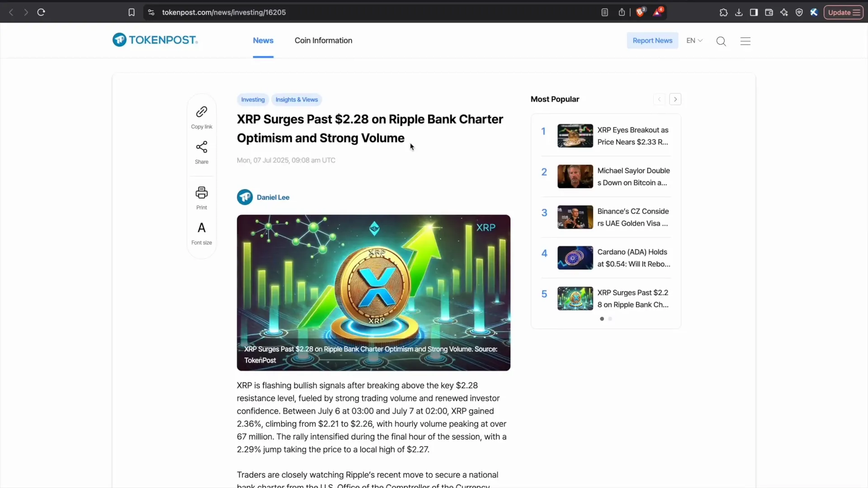Print the article

click(x=202, y=198)
